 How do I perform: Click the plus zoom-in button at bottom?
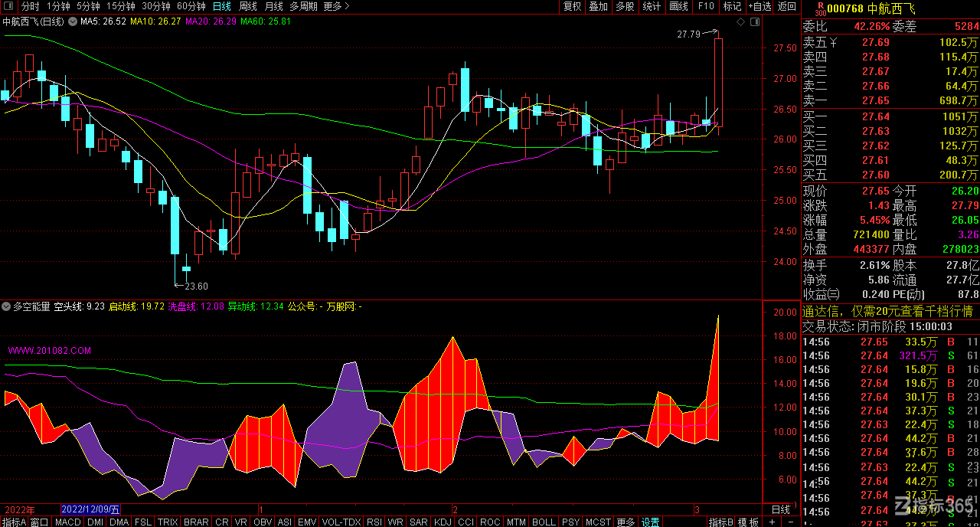point(771,522)
